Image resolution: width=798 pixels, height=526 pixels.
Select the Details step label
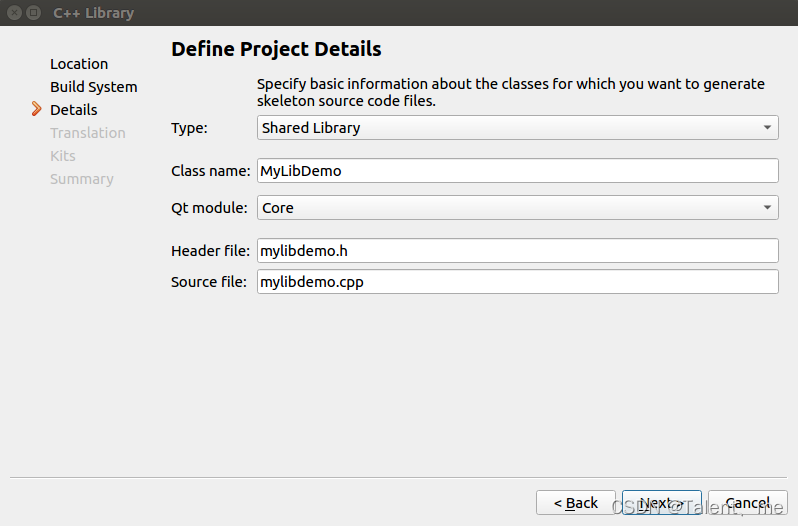pos(74,110)
